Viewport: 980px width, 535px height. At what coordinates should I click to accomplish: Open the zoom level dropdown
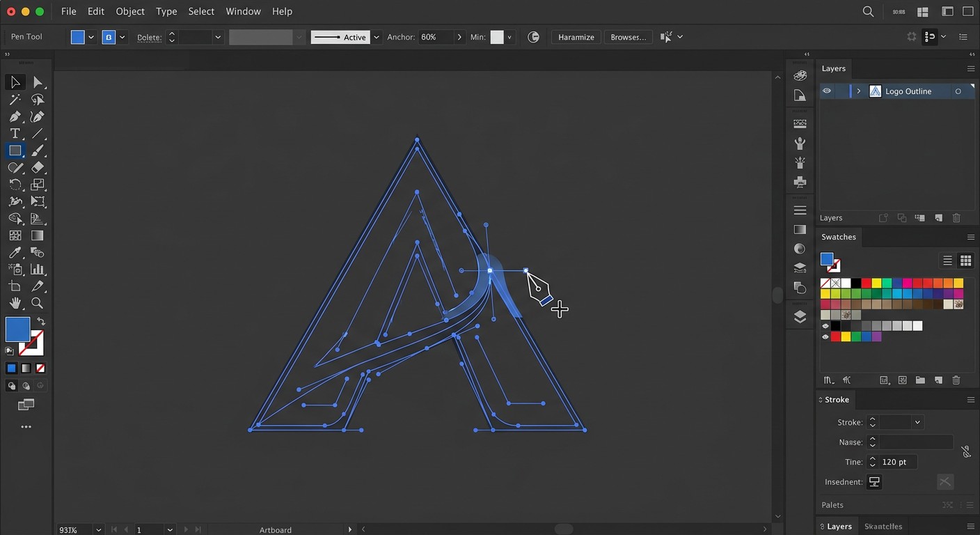[x=99, y=529]
